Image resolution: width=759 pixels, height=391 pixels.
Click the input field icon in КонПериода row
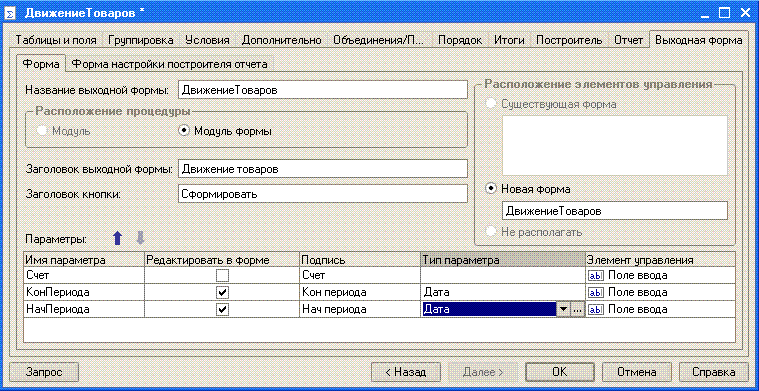click(595, 293)
